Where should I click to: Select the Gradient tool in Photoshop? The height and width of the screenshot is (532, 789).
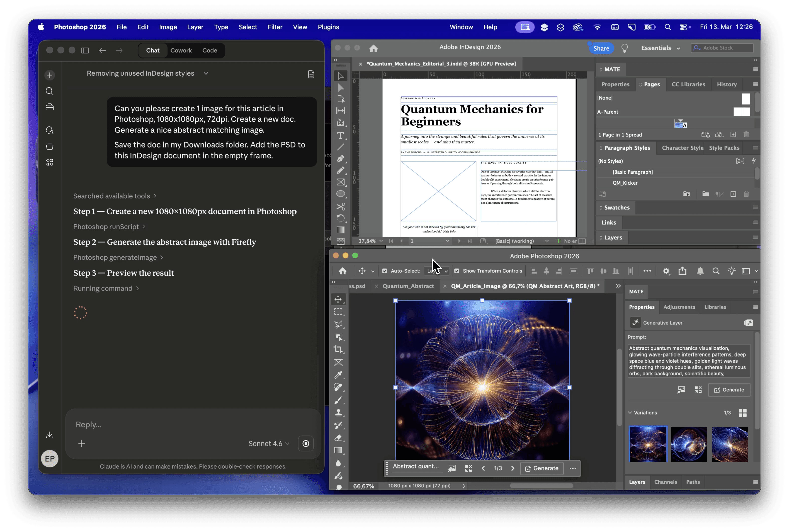[338, 450]
